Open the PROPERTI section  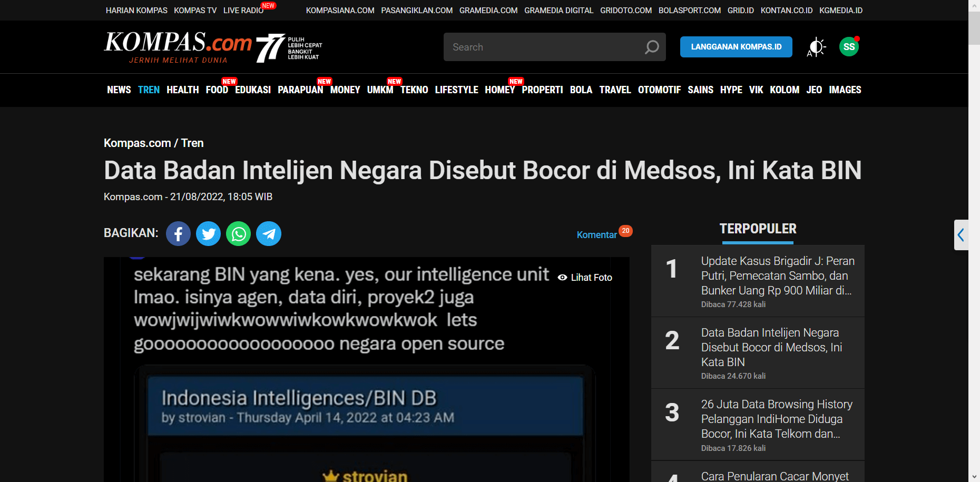pyautogui.click(x=542, y=90)
